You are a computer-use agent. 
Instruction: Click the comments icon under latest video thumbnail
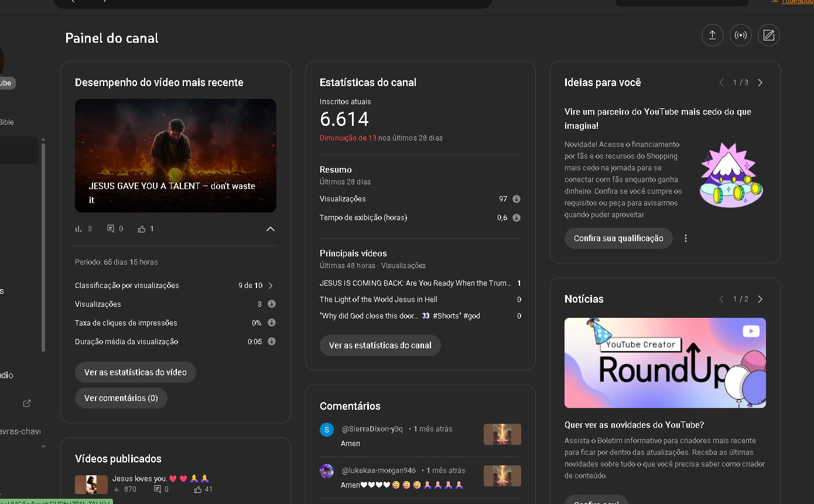point(111,229)
